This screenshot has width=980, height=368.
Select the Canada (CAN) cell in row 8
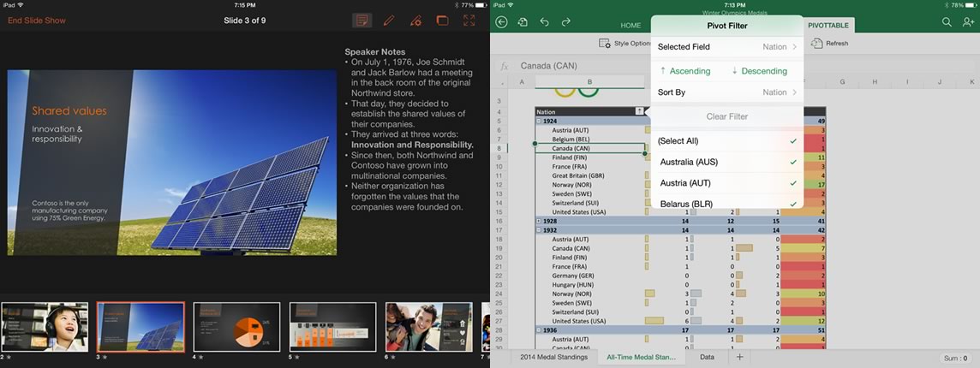[589, 149]
